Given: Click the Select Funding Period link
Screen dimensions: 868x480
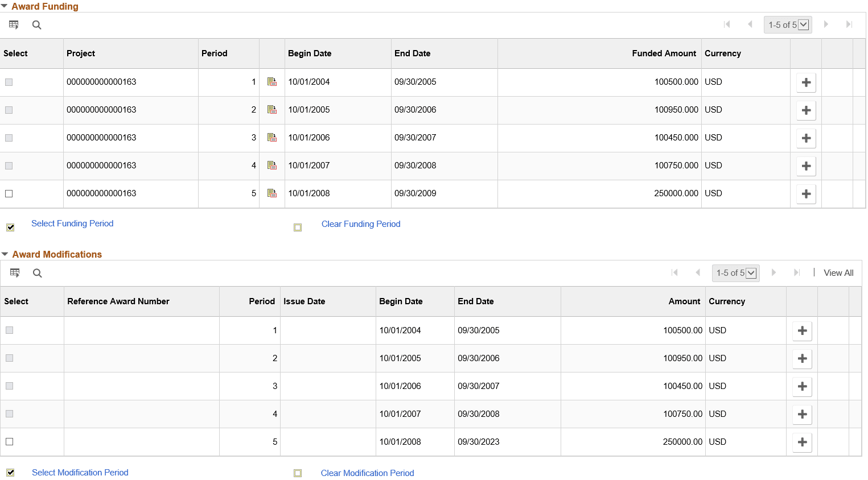Looking at the screenshot, I should (x=72, y=224).
